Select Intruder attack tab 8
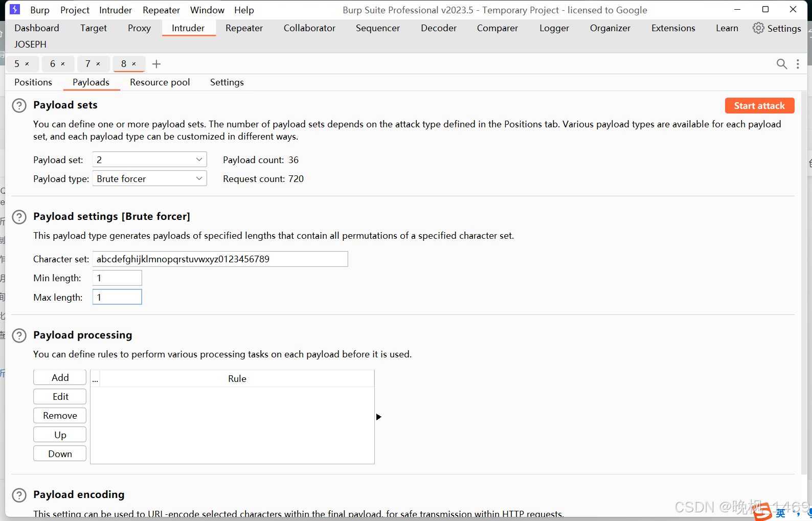The image size is (812, 521). [124, 64]
